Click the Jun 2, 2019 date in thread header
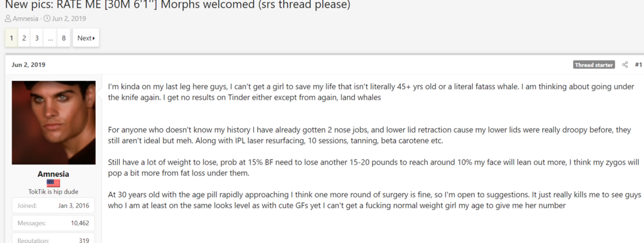The height and width of the screenshot is (243, 644). (69, 19)
